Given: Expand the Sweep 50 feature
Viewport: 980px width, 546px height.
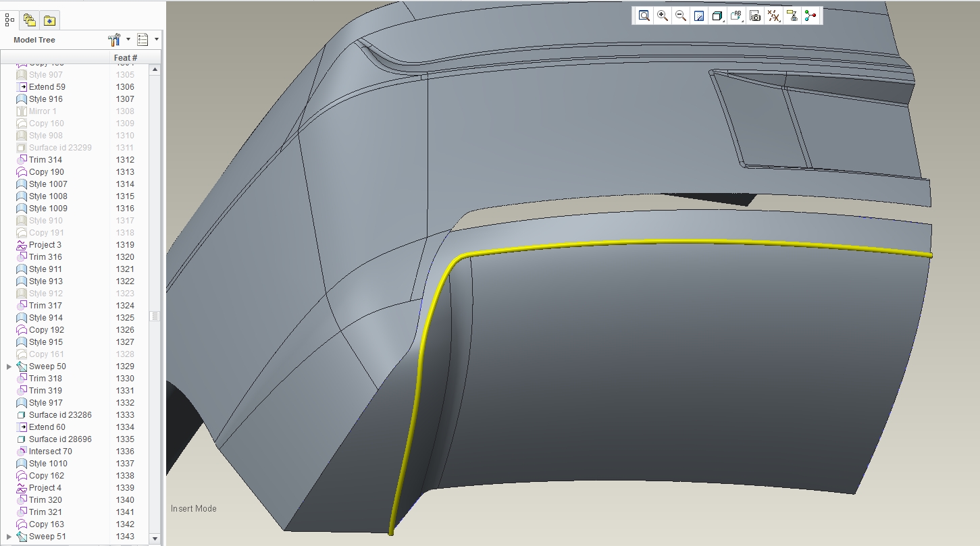Looking at the screenshot, I should pos(9,366).
